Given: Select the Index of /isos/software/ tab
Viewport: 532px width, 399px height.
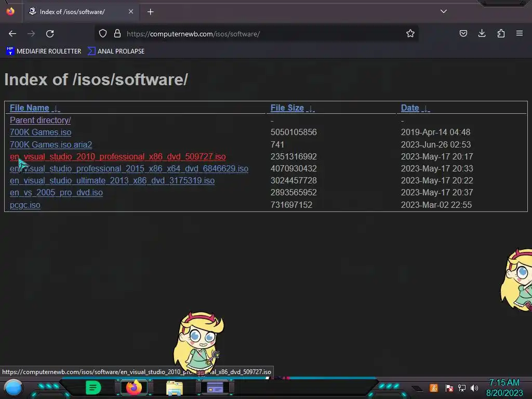Looking at the screenshot, I should tap(81, 12).
